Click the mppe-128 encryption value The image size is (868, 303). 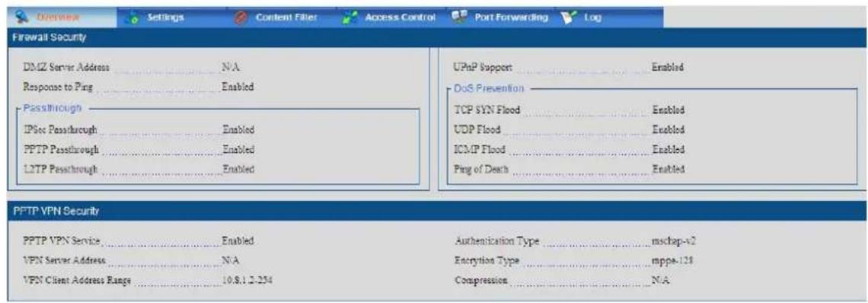point(673,260)
